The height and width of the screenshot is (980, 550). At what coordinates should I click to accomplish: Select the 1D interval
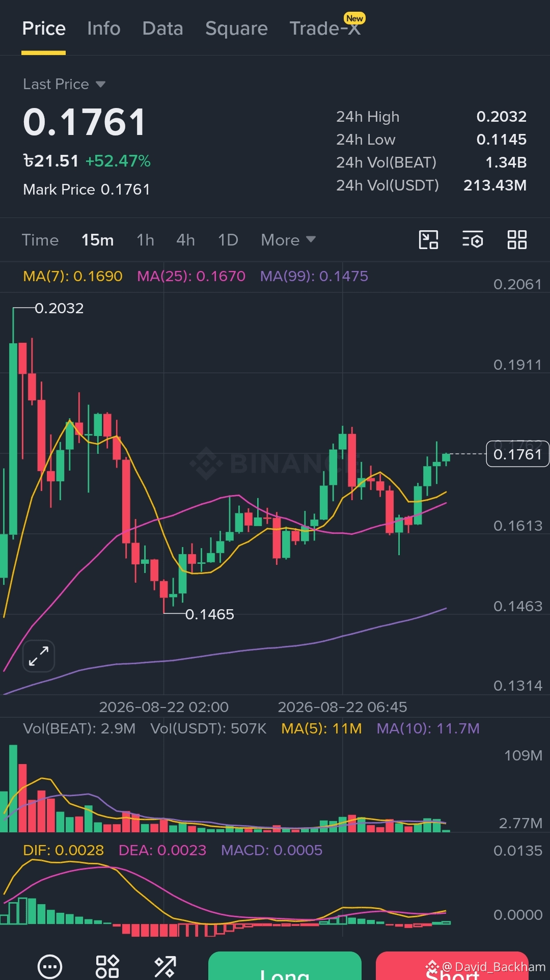(x=228, y=240)
